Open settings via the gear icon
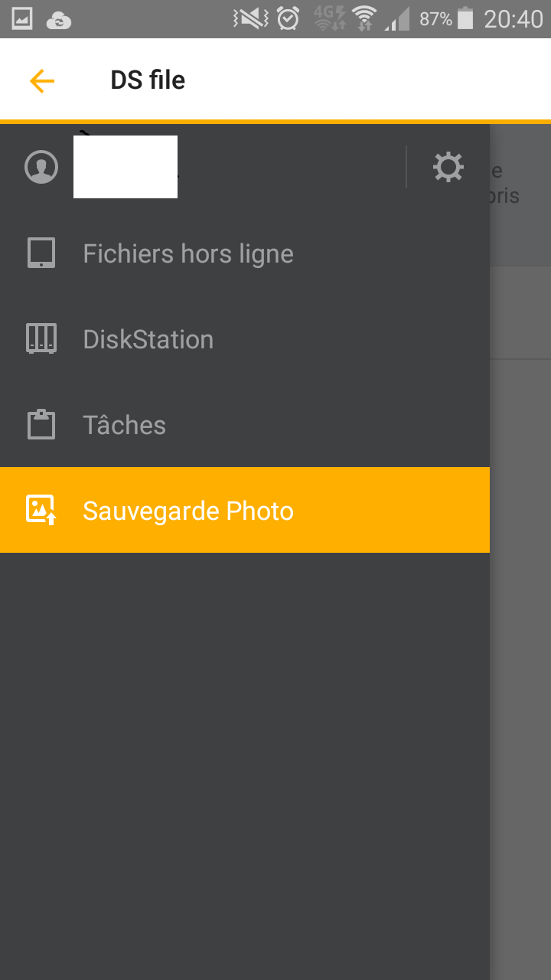The width and height of the screenshot is (551, 980). 448,167
